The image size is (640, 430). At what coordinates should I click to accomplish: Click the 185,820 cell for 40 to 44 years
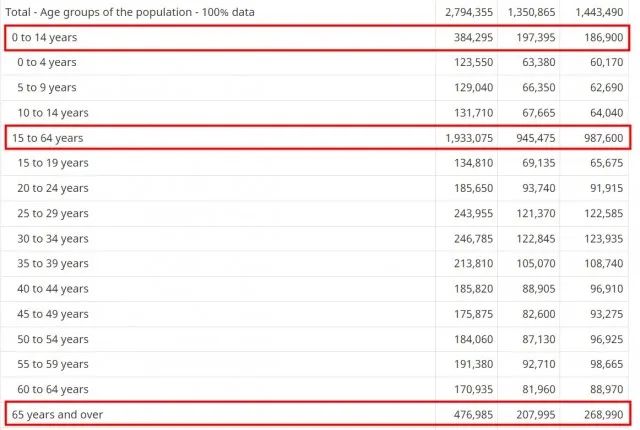pos(473,289)
